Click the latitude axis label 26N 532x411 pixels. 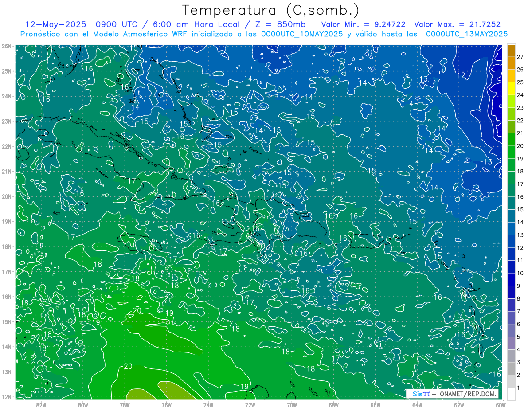coord(7,46)
